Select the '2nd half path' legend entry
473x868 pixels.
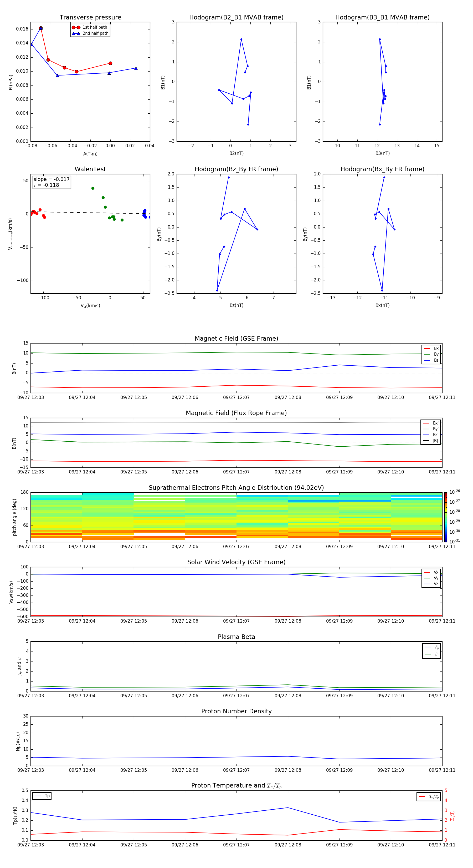(90, 33)
